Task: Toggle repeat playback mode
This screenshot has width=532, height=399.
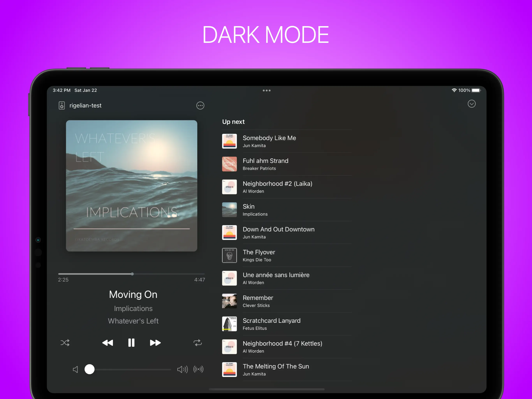Action: (198, 343)
